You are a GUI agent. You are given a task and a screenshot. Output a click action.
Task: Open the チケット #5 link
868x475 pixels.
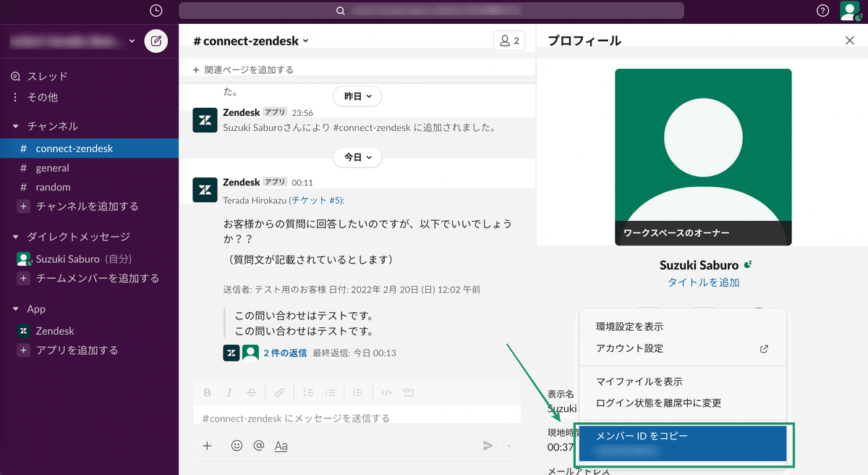pos(316,200)
